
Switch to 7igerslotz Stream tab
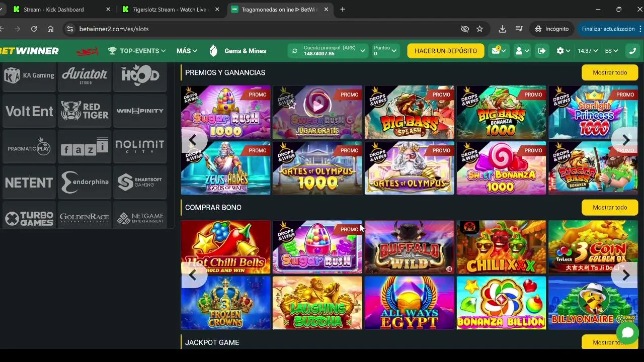(170, 10)
